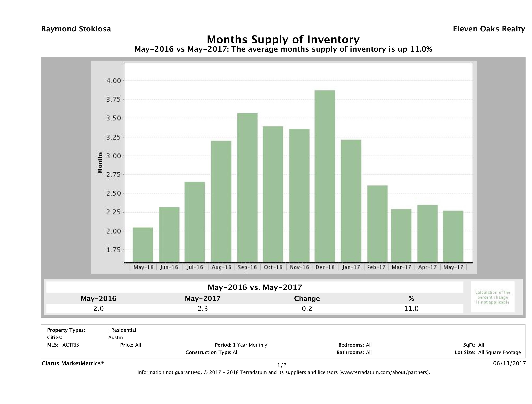Image resolution: width=532 pixels, height=404 pixels.
Task: Click the Clarus MarketMetrics logo text
Action: [73, 363]
